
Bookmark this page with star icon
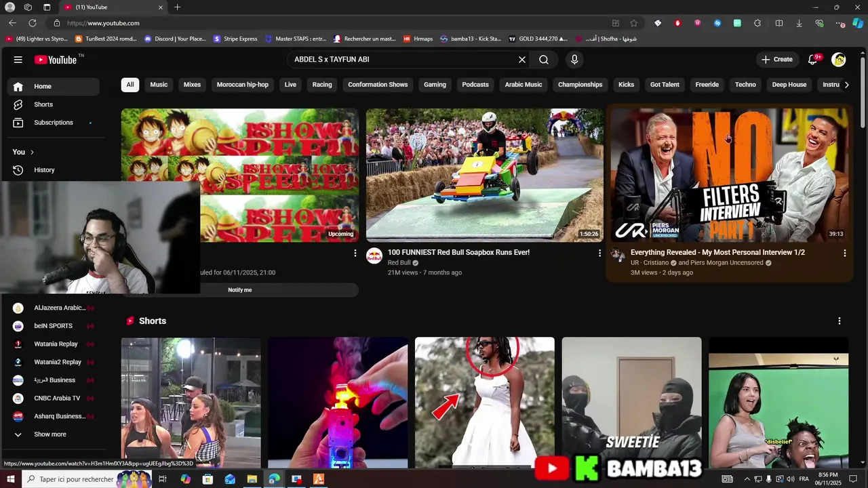[x=633, y=23]
